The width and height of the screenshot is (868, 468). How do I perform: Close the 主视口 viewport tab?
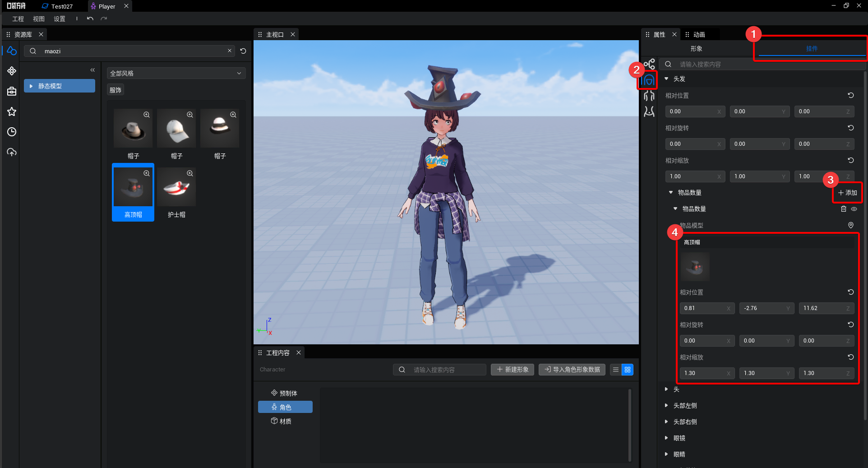(293, 34)
